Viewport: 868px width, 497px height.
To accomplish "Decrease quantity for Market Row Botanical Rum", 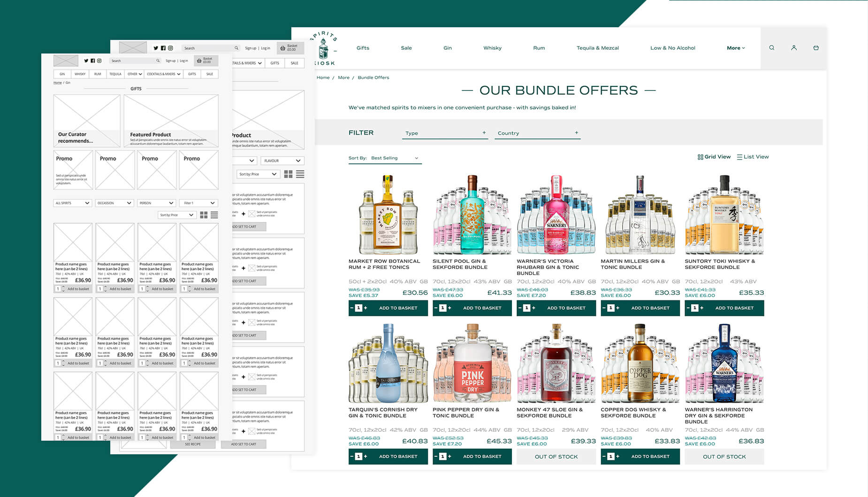I will pyautogui.click(x=352, y=308).
